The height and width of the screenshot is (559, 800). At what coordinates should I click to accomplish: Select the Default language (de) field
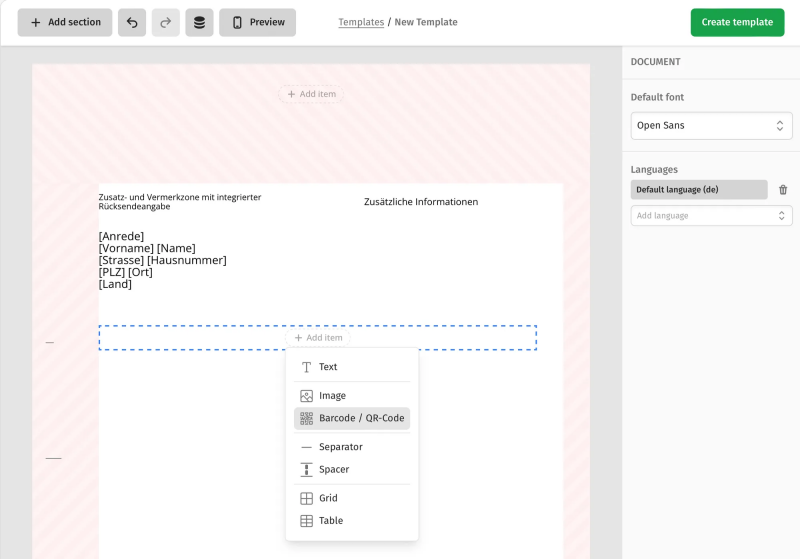(x=699, y=190)
